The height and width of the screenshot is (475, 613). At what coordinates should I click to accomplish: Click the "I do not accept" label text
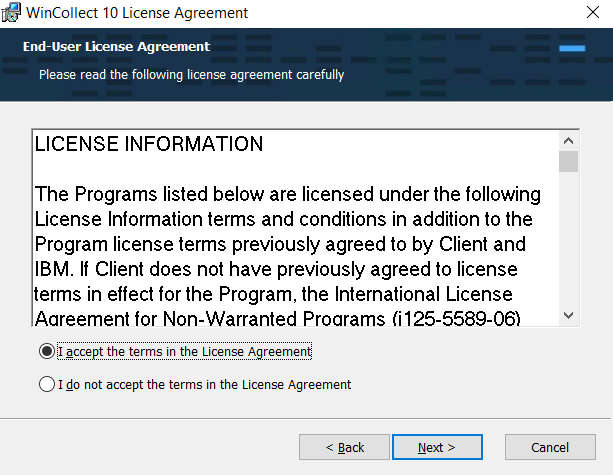click(x=205, y=384)
